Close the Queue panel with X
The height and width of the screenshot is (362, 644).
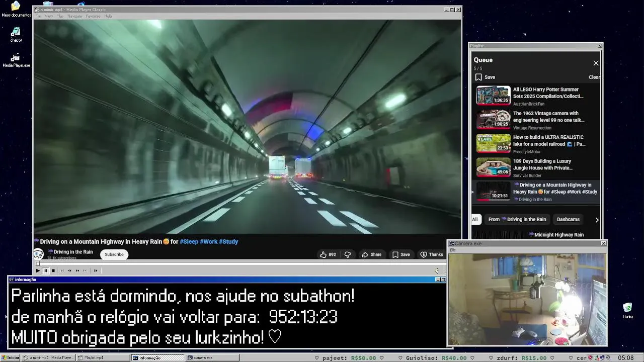[x=596, y=63]
